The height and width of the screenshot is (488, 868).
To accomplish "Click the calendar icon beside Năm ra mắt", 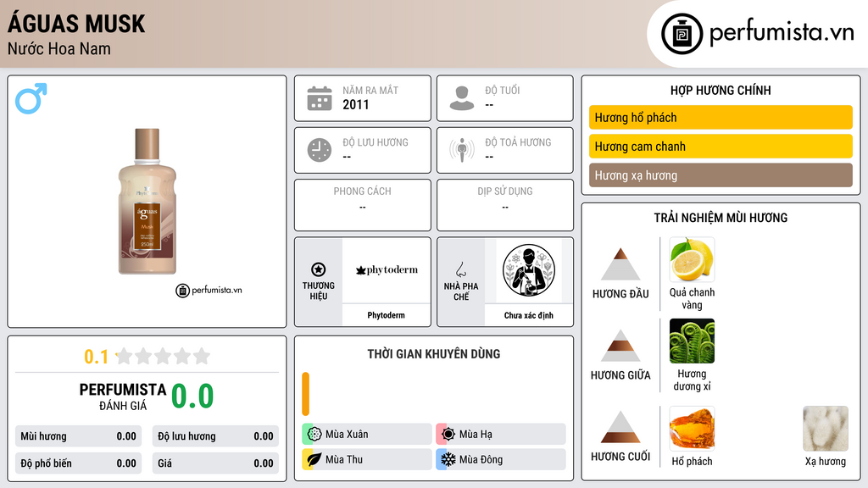I will [x=320, y=98].
